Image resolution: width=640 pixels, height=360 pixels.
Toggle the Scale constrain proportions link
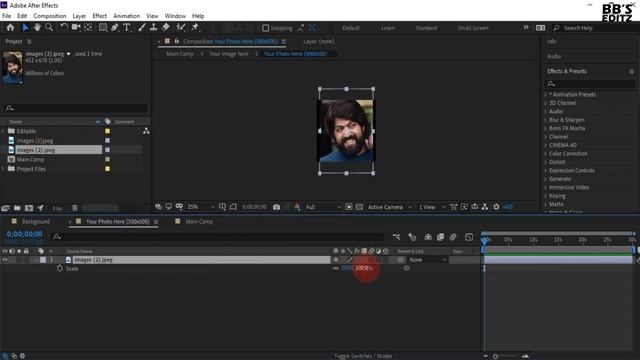click(x=336, y=268)
